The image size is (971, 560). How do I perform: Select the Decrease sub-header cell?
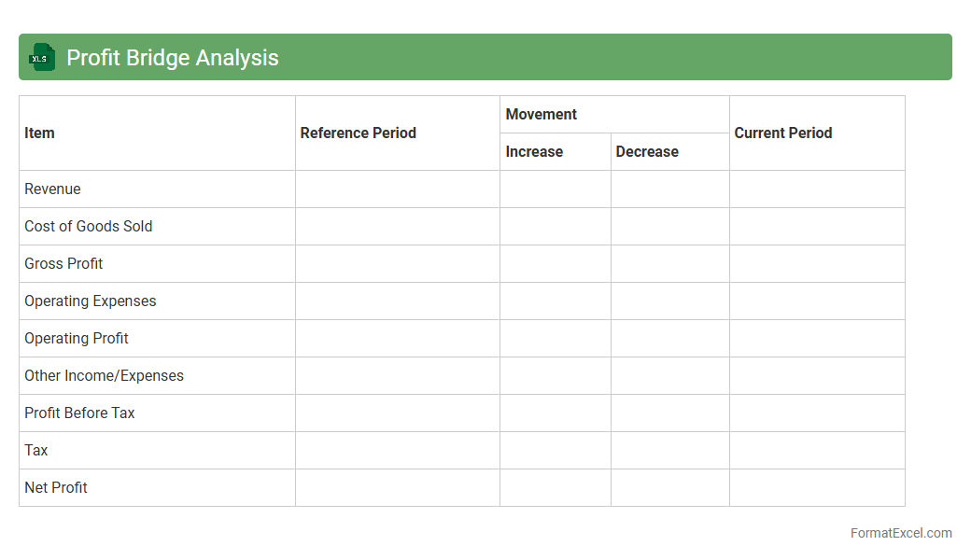coord(647,151)
